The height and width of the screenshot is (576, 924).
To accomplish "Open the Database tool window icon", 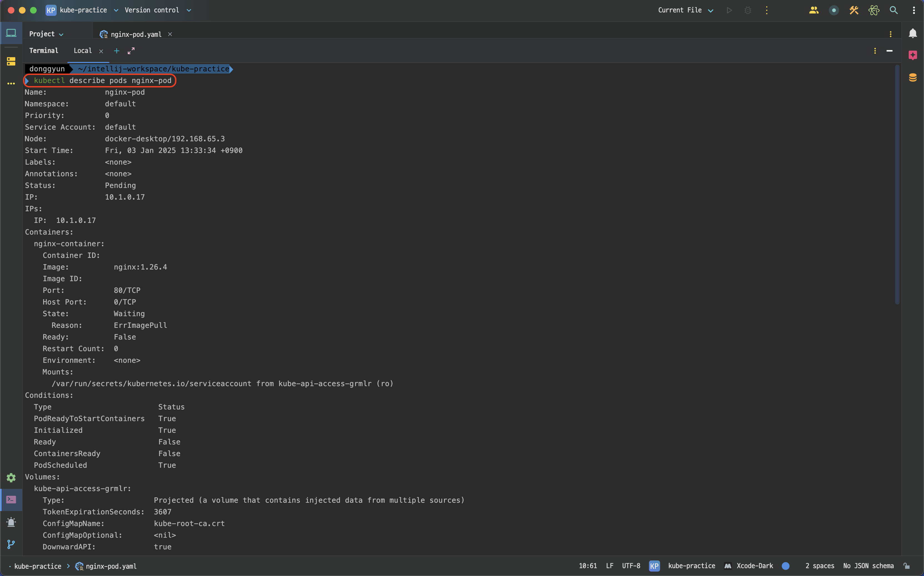I will [x=913, y=78].
